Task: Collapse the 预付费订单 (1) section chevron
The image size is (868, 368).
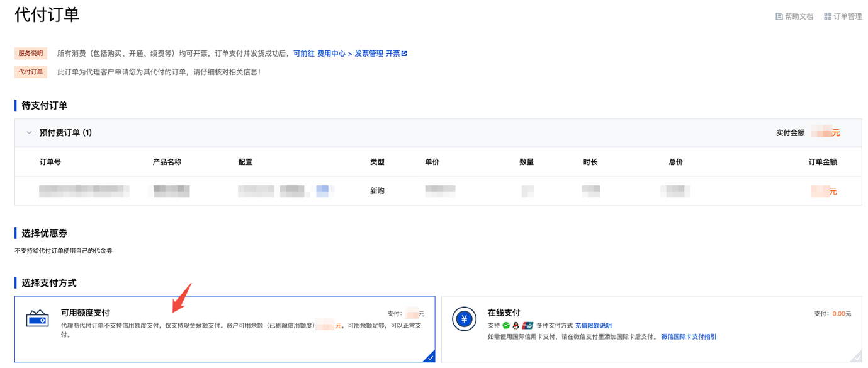Action: (29, 133)
